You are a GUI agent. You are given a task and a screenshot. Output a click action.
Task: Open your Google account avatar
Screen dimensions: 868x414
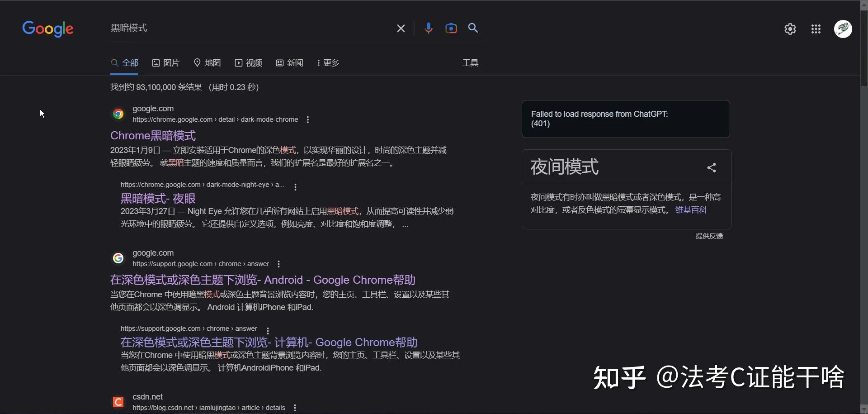tap(843, 29)
